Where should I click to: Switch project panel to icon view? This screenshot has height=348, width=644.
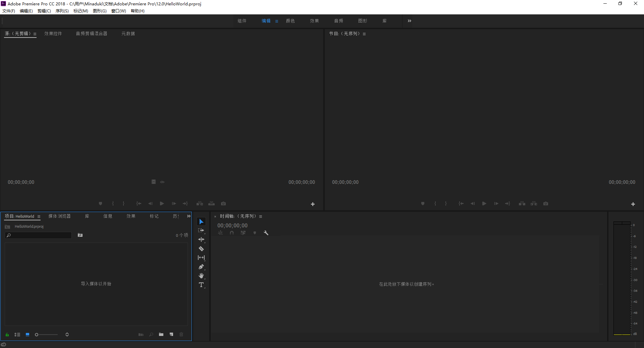[x=28, y=335]
